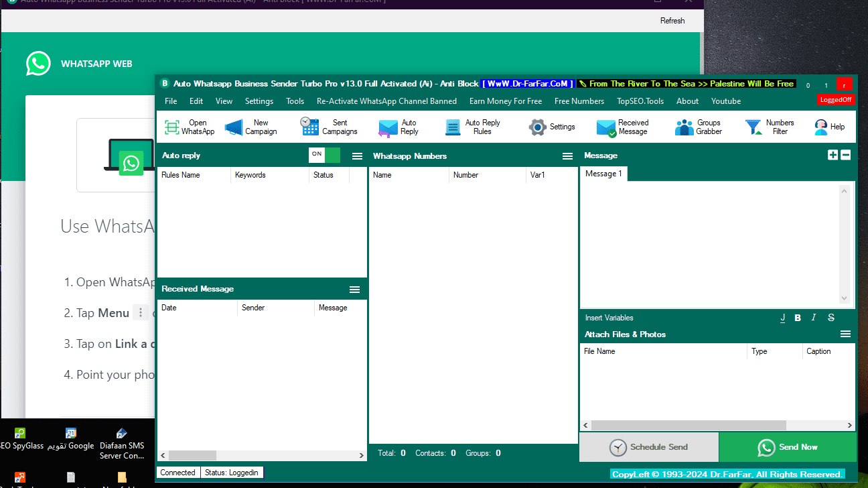868x488 pixels.
Task: Click the Send Now button
Action: pos(788,447)
